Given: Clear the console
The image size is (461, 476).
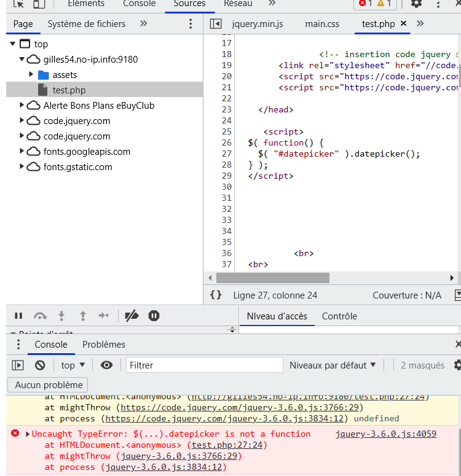Looking at the screenshot, I should coord(40,365).
